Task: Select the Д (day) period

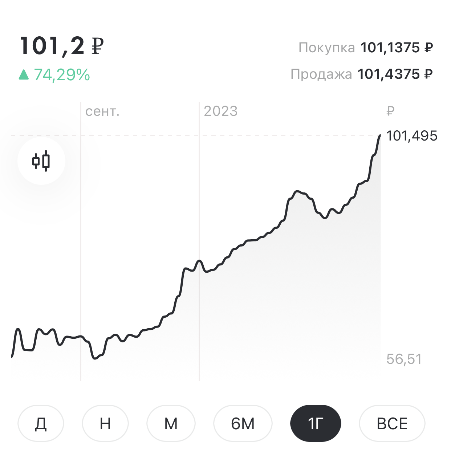Action: click(x=41, y=423)
